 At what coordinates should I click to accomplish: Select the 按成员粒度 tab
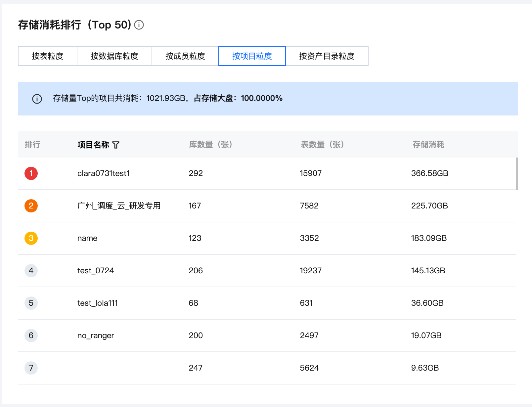tap(185, 56)
